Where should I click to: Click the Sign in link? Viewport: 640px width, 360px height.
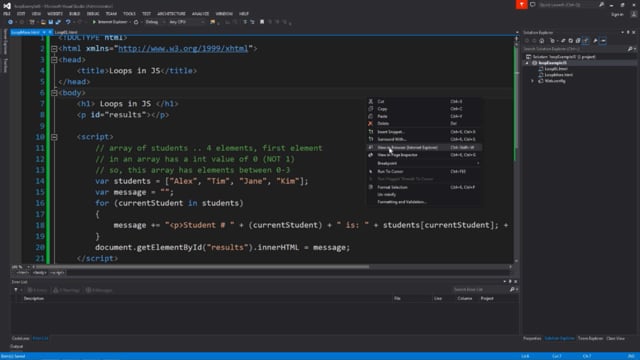point(618,14)
